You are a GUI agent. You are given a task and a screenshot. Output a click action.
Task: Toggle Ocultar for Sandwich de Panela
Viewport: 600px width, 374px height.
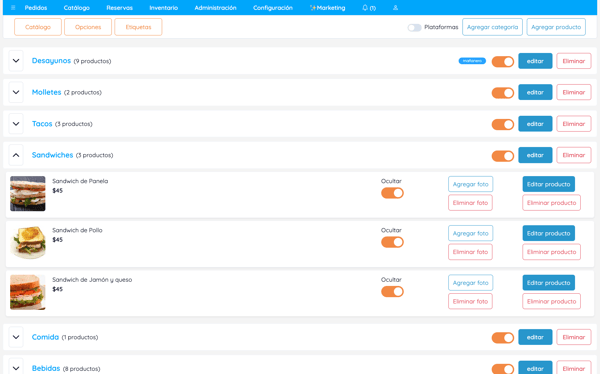click(x=392, y=193)
